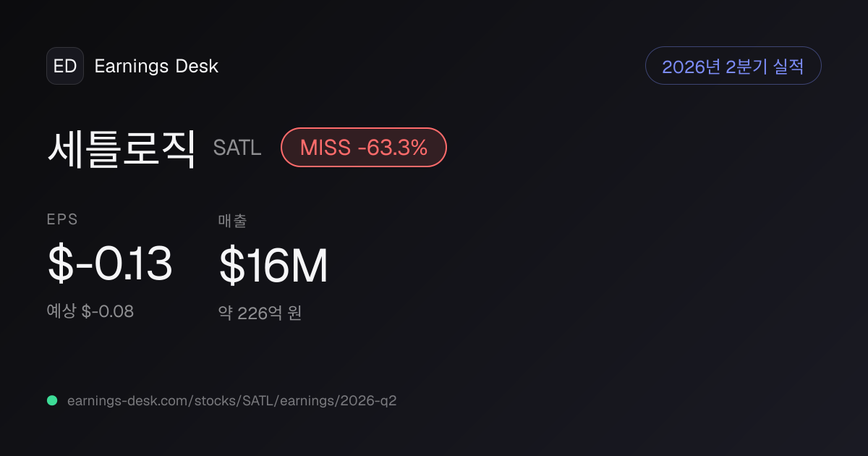The image size is (868, 456).
Task: Click the SATL segment inside the URL
Action: [x=258, y=400]
